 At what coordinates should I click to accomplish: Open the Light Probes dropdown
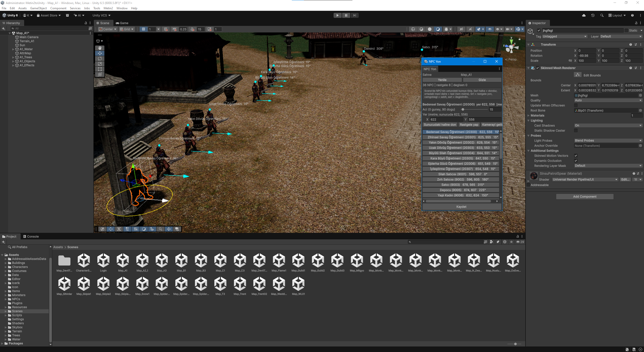click(x=608, y=141)
